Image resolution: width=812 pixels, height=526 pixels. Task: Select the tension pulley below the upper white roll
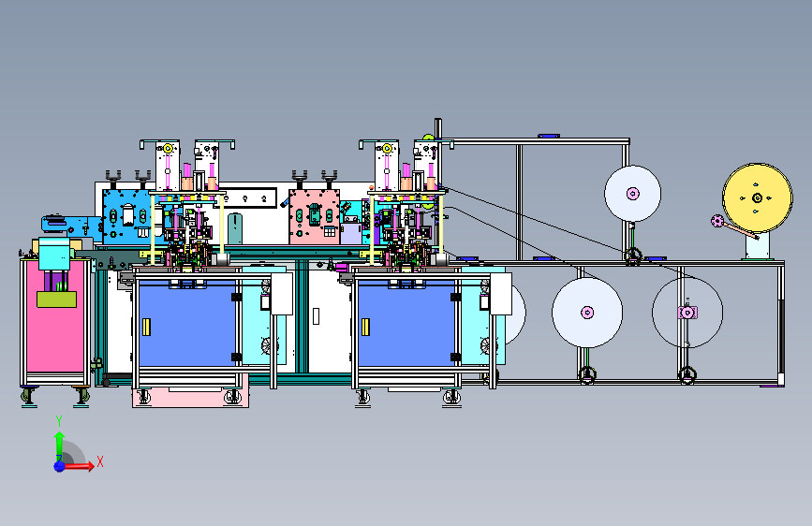click(633, 256)
